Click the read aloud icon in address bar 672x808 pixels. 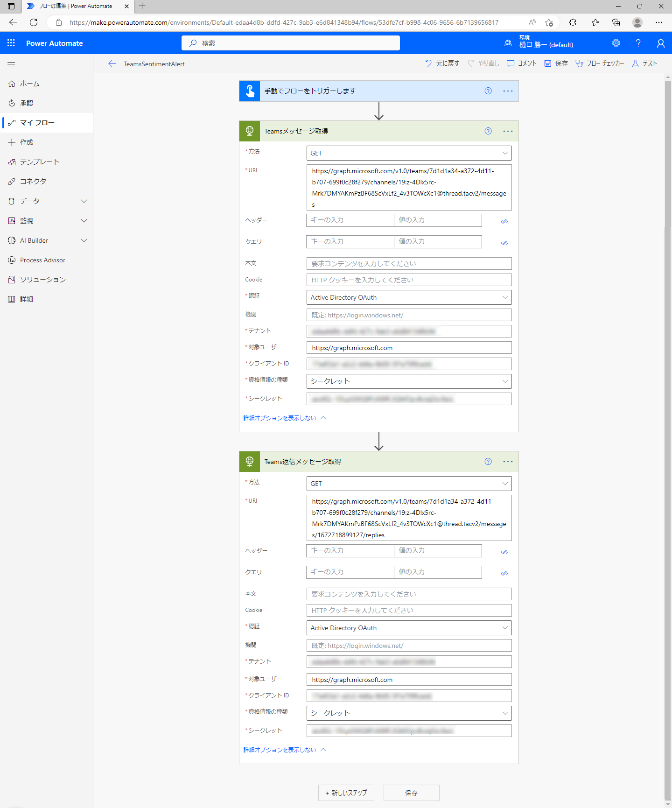532,22
